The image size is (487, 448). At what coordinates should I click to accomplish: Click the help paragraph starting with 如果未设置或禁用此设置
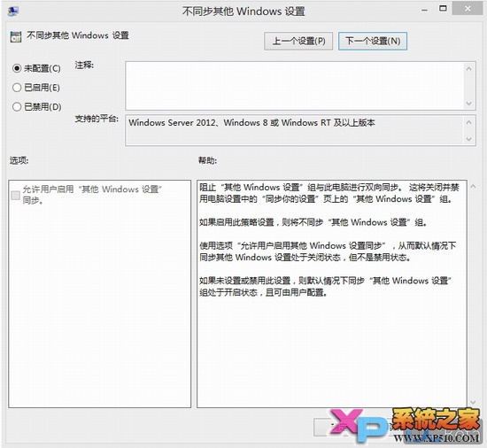325,287
